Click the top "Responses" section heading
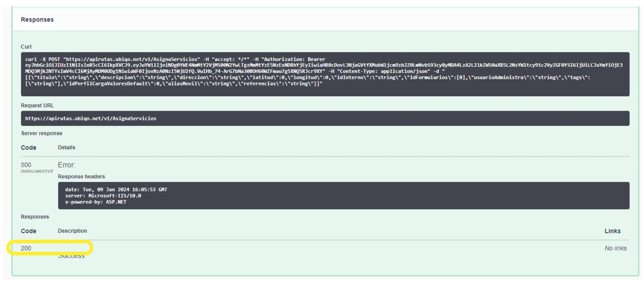Screen dimensions: 644x282 click(x=37, y=20)
